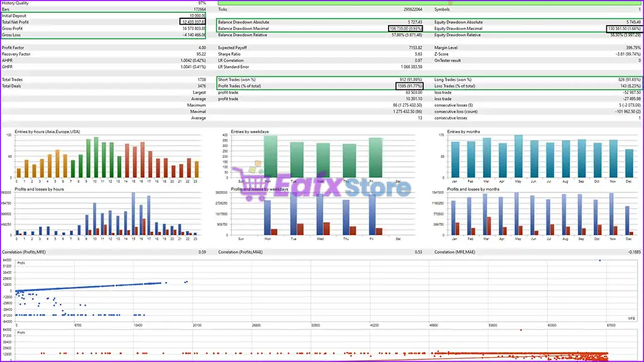This screenshot has width=644, height=362.
Task: Select the value 86 (1 275 432.50)
Action: [408, 105]
